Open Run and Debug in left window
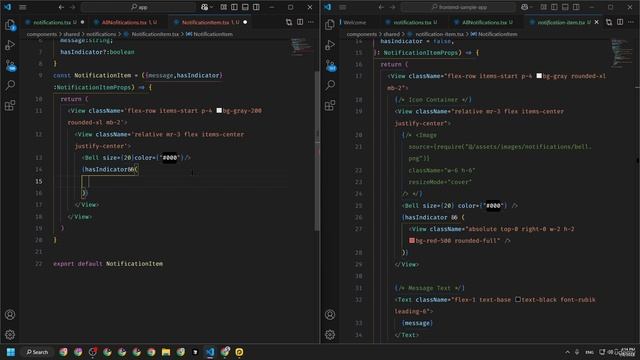Screen dimensions: 640x360 click(x=10, y=45)
